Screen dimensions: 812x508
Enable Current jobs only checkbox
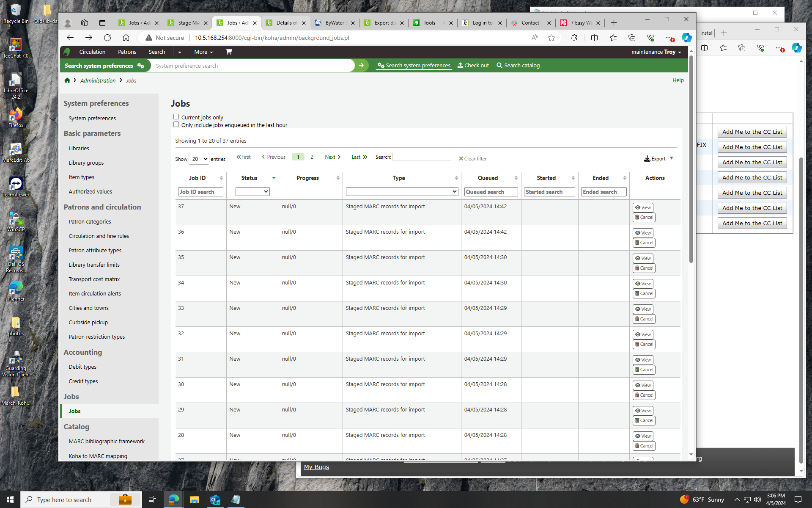tap(176, 117)
